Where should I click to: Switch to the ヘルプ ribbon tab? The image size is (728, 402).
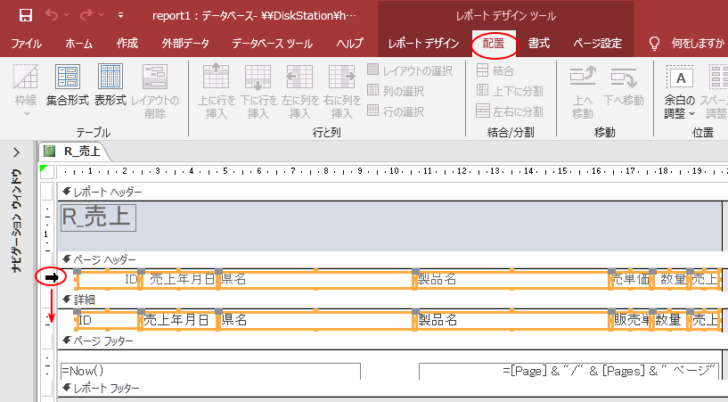click(x=350, y=44)
